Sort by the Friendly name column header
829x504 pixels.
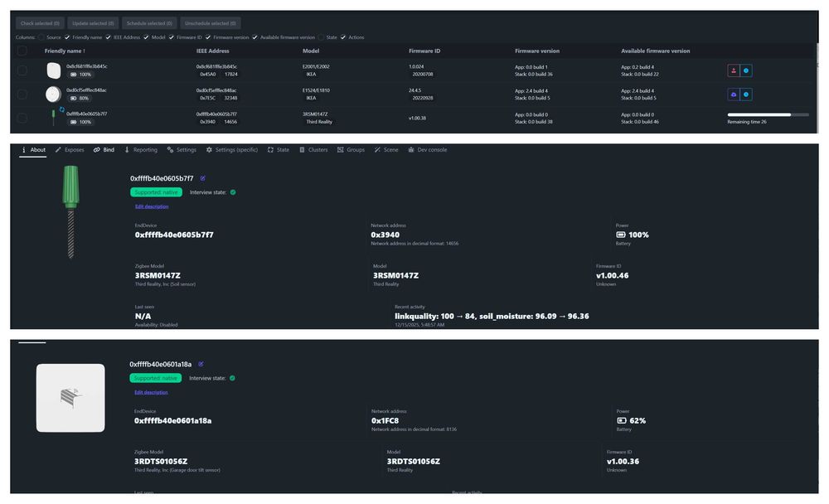65,51
